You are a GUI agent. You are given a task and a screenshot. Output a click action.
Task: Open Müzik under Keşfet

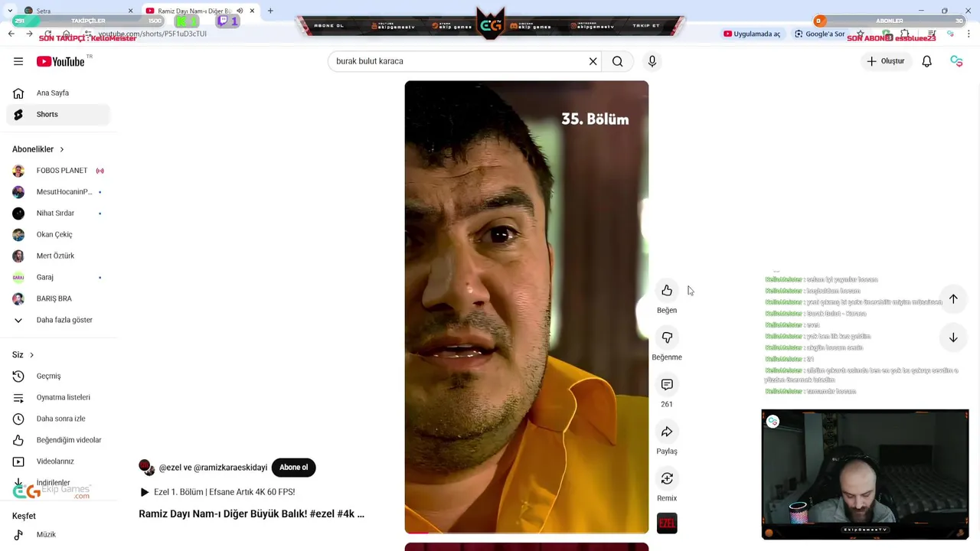(x=58, y=535)
